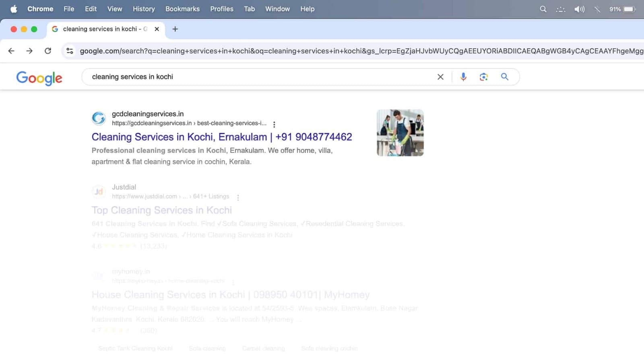Click the Google logo
This screenshot has height=362, width=644.
point(39,78)
